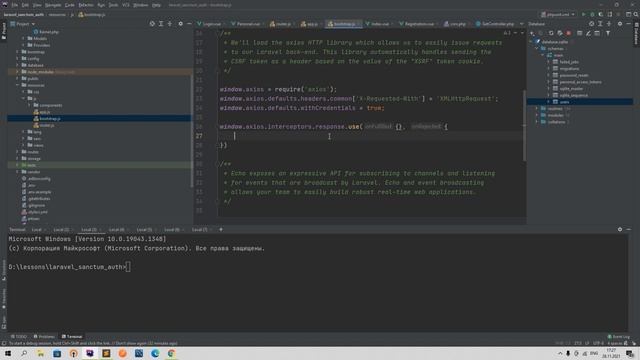This screenshot has width=640, height=360.
Task: Open the File menu
Action: (x=15, y=5)
